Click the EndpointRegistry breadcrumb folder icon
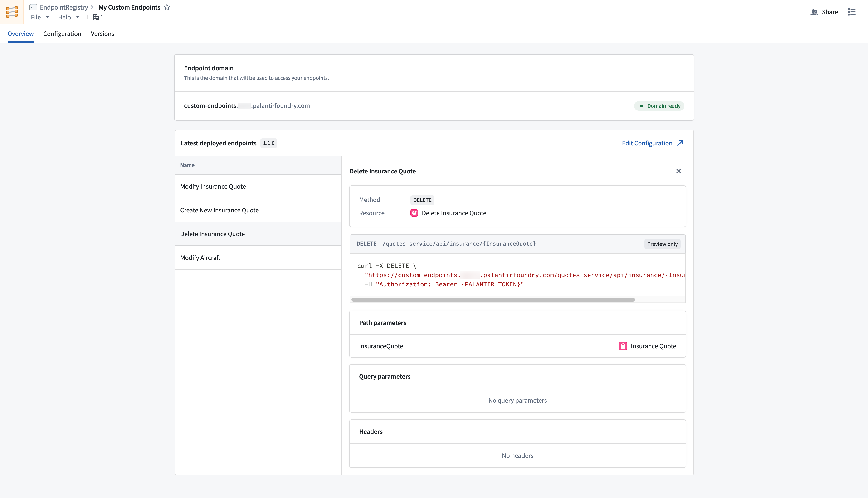868x498 pixels. (x=33, y=7)
